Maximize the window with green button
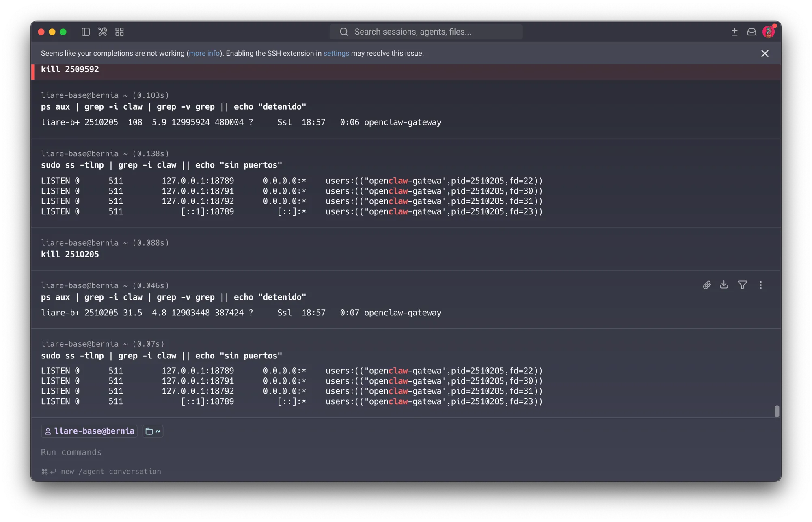 click(63, 32)
